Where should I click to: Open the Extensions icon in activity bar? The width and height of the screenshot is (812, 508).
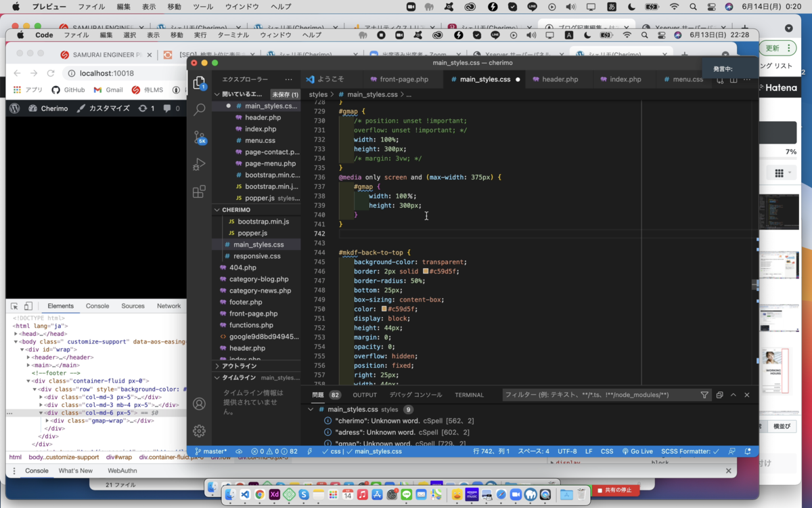tap(199, 192)
